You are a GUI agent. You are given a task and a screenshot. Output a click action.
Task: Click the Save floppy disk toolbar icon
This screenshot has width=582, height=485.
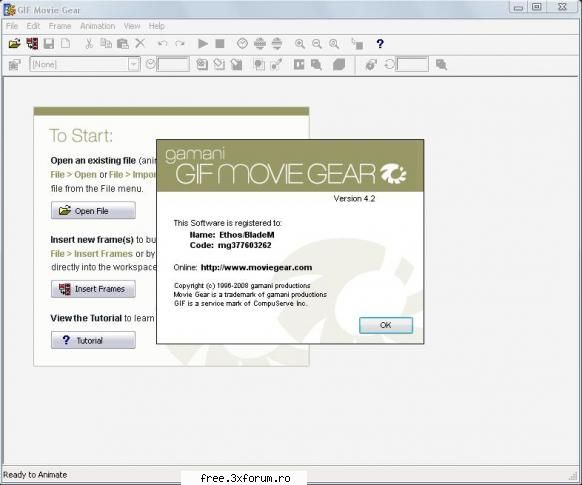tap(49, 44)
